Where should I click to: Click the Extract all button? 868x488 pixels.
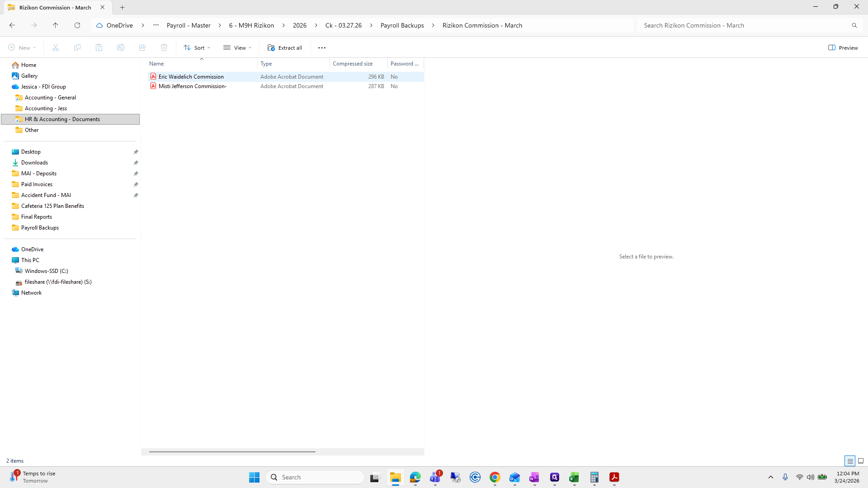[285, 47]
